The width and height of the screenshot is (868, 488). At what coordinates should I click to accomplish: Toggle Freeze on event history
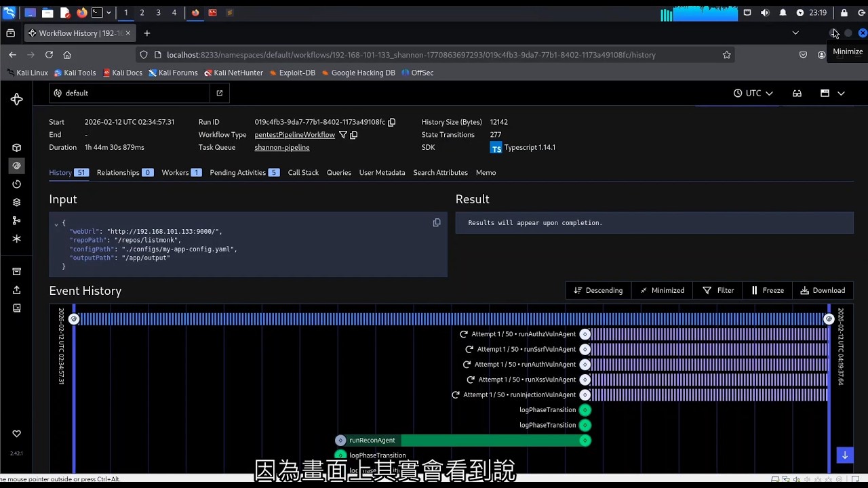(x=767, y=290)
